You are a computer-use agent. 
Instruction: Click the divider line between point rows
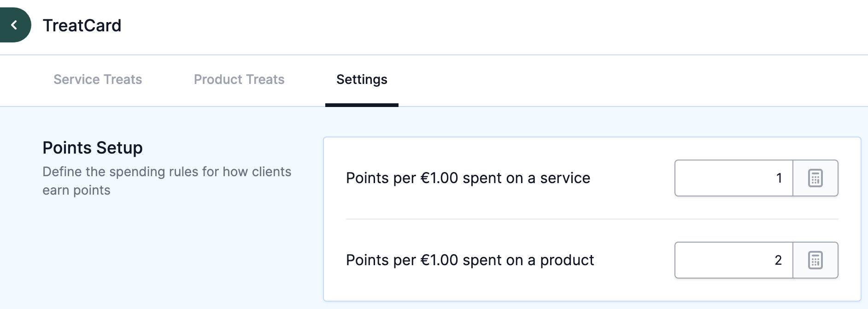[x=592, y=219]
